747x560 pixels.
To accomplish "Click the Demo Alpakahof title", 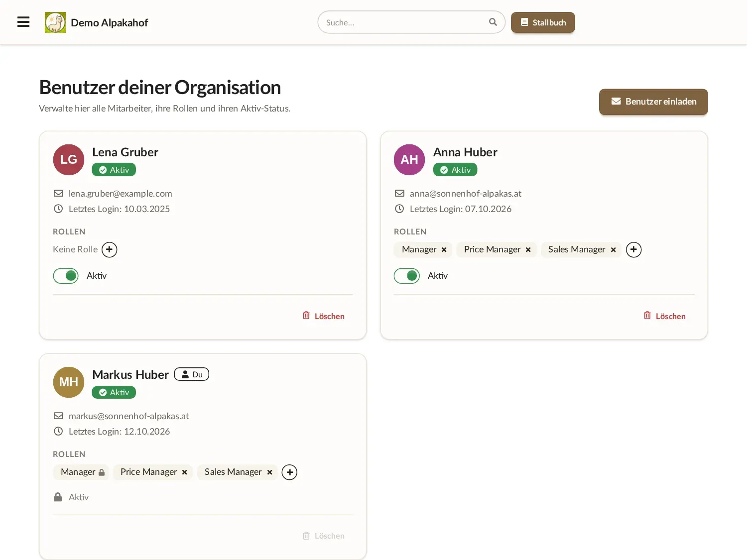I will tap(110, 23).
